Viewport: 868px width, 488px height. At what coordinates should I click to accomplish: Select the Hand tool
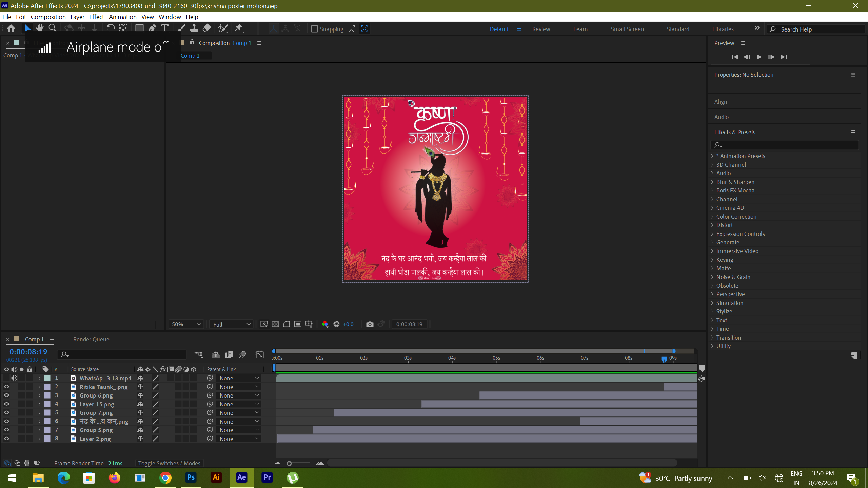pyautogui.click(x=40, y=28)
